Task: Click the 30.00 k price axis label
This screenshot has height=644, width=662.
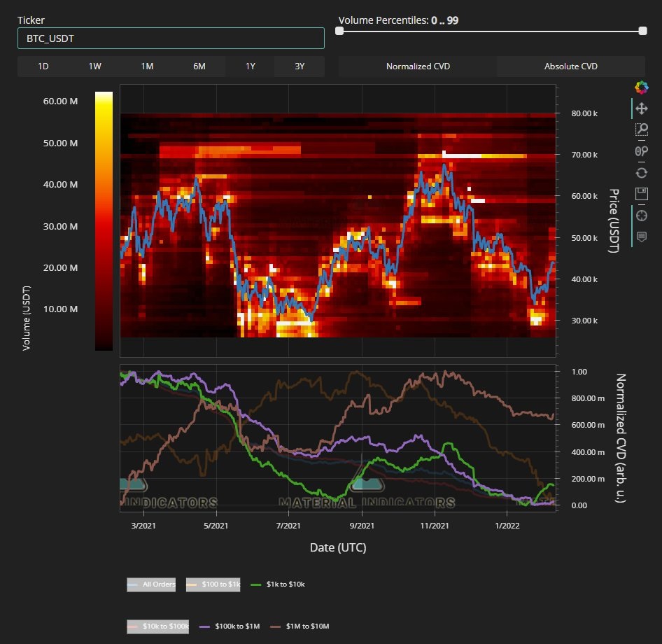Action: 584,321
